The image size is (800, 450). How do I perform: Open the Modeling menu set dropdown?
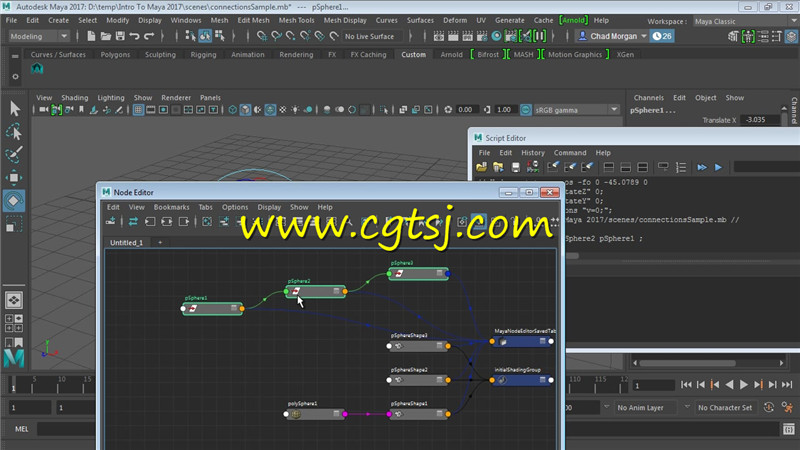click(x=38, y=36)
